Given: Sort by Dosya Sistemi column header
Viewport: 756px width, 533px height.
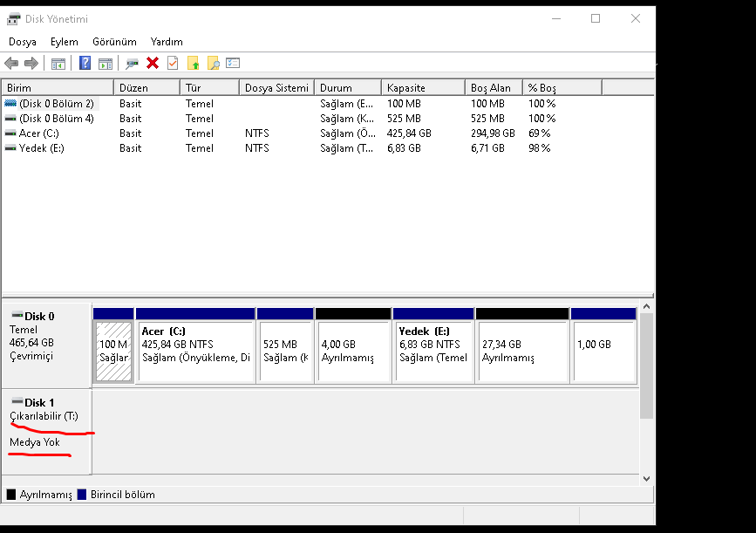Looking at the screenshot, I should (276, 88).
